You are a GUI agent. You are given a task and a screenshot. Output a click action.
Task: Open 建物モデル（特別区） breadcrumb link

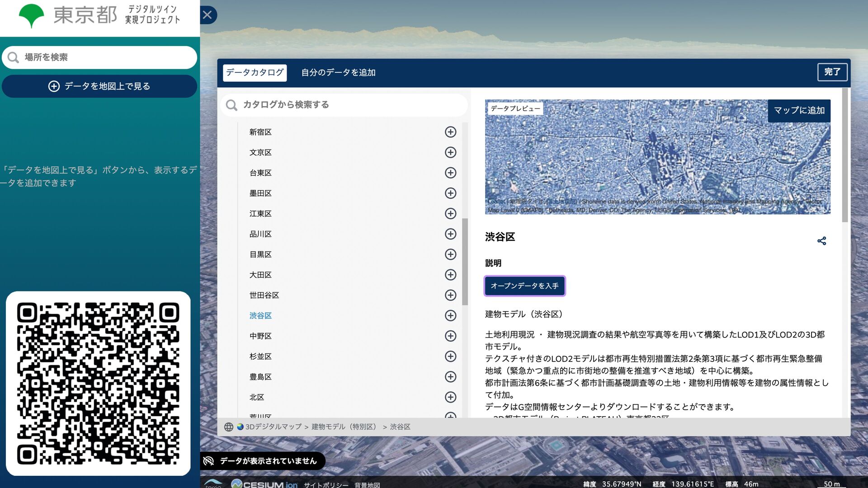(345, 427)
